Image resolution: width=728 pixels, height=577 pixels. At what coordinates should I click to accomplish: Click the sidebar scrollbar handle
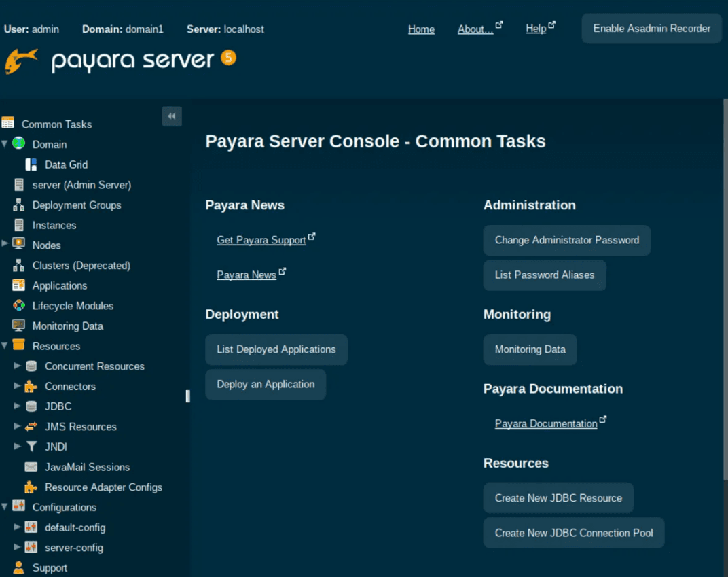click(x=187, y=396)
